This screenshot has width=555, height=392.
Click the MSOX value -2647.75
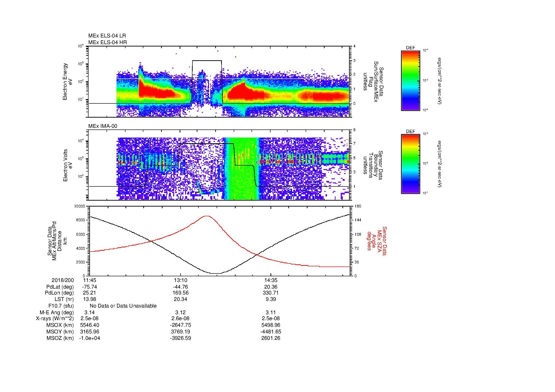click(180, 325)
